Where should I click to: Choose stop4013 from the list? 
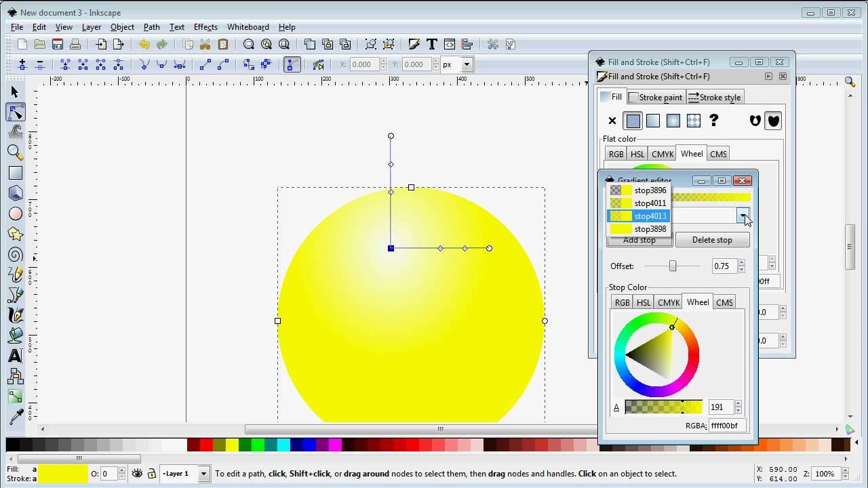point(638,216)
